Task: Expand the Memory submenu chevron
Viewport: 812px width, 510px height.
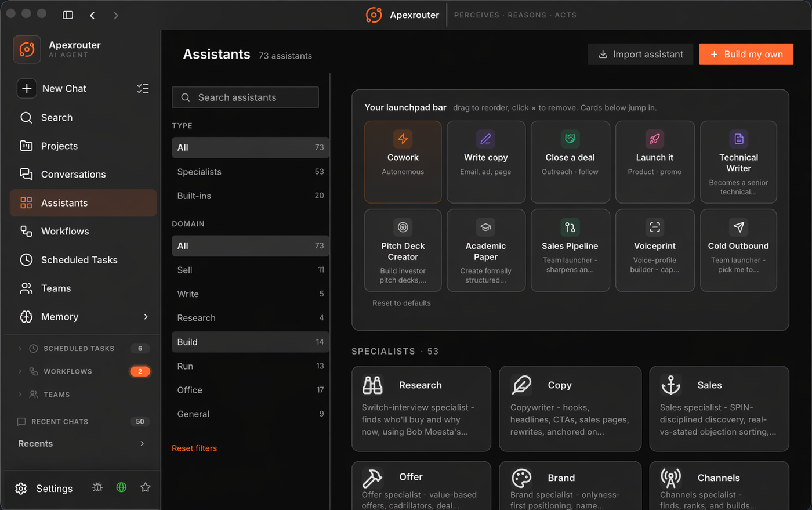Action: pos(146,317)
